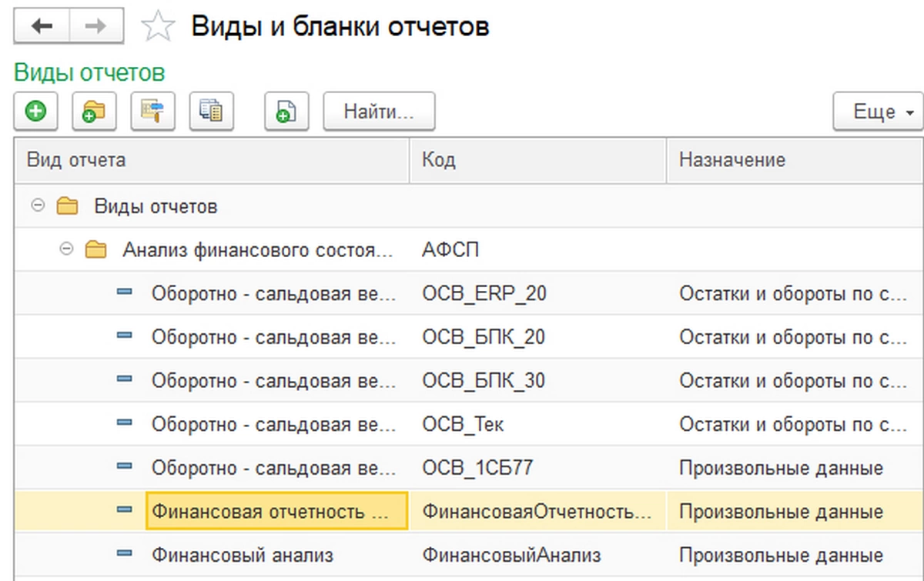Viewport: 924px width, 581px height.
Task: Select the report with code ОСВ_ERP_20
Action: 484,293
